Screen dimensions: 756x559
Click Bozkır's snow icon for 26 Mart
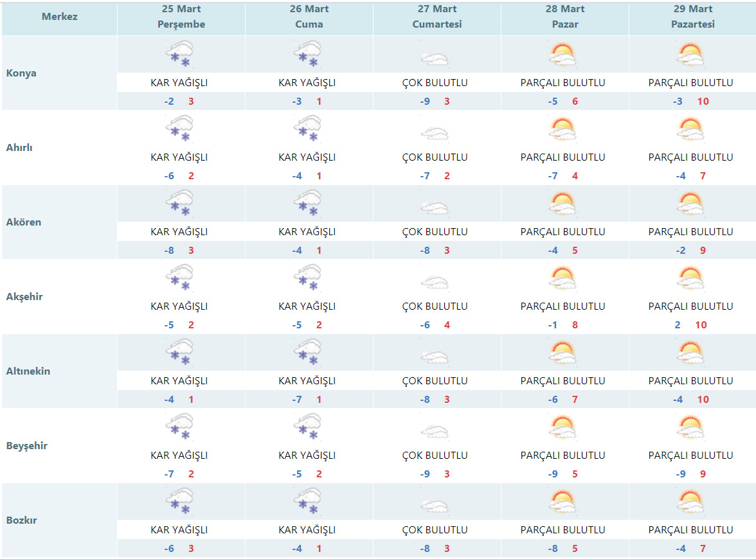[x=307, y=501]
